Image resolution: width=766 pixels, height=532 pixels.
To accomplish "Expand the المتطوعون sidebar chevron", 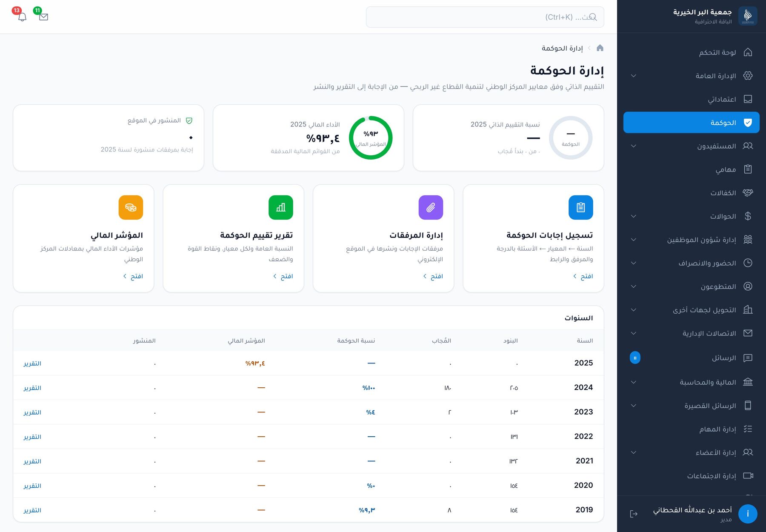I will [x=634, y=286].
